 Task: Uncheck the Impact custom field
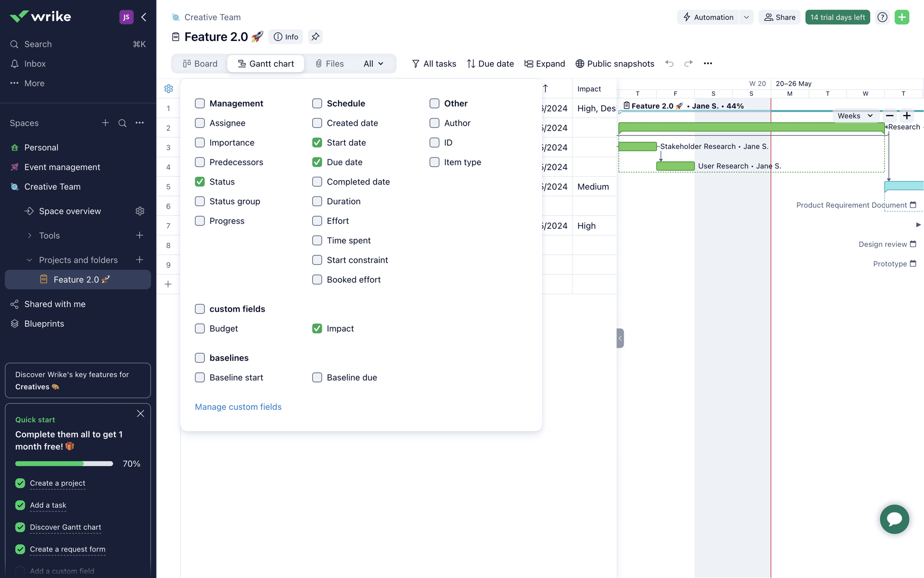(x=317, y=328)
